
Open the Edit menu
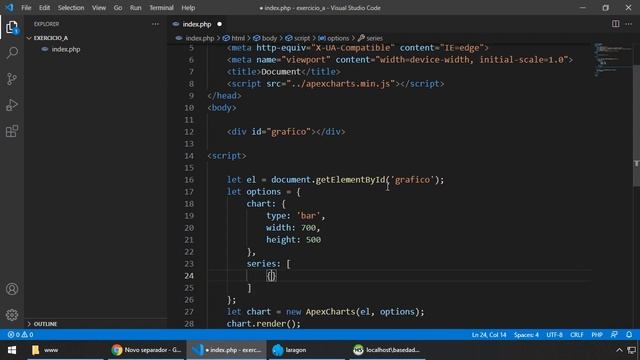44,8
